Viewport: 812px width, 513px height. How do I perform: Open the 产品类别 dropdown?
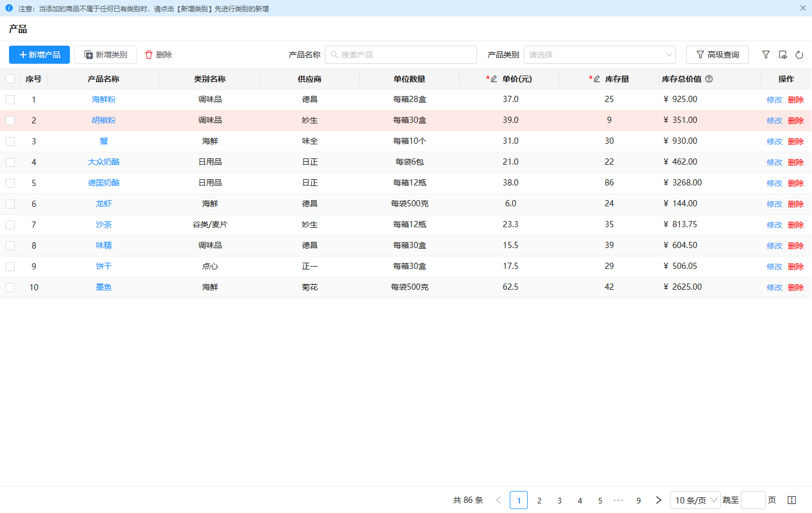point(600,55)
